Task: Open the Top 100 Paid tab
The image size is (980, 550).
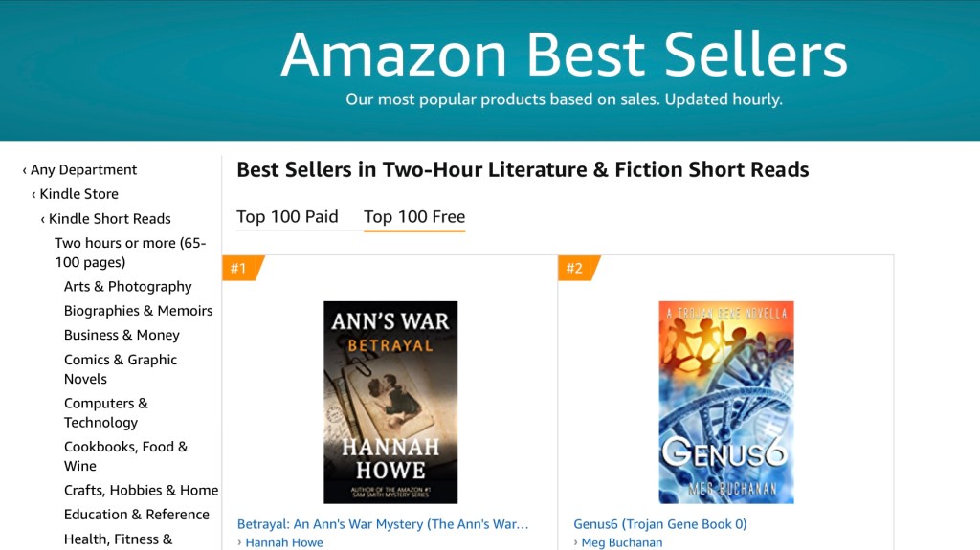Action: click(287, 217)
